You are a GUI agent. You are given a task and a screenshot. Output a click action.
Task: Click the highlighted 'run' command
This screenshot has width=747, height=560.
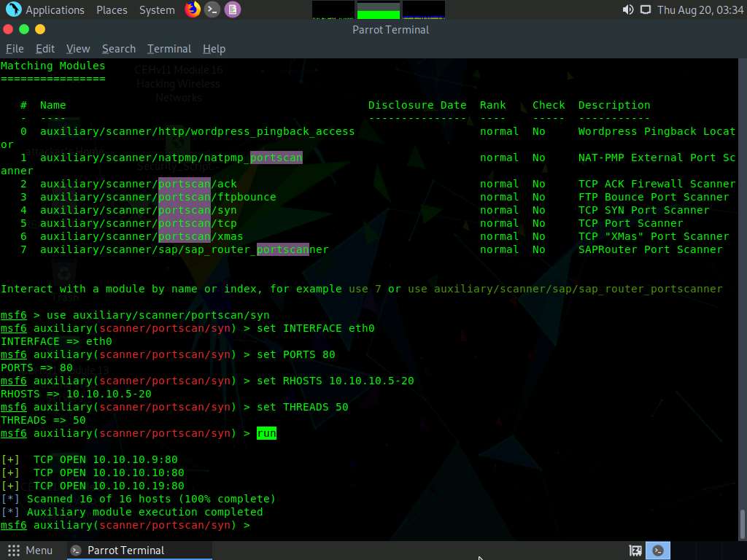click(266, 433)
